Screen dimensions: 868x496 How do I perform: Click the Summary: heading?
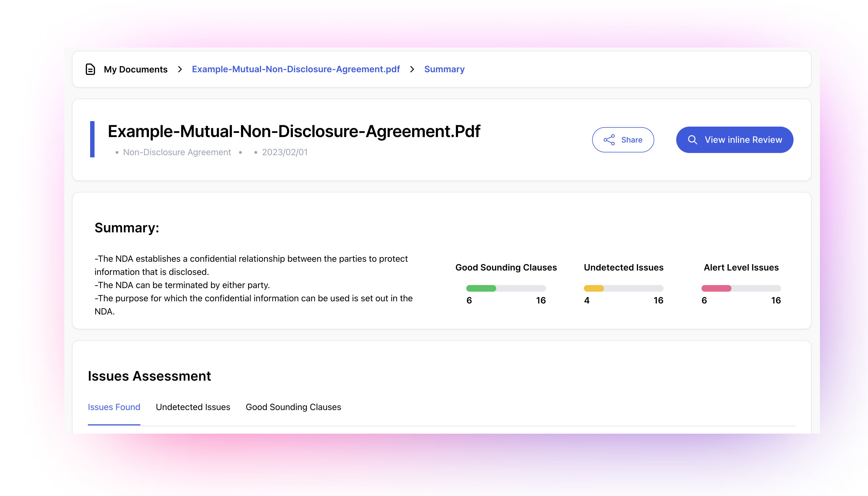pyautogui.click(x=127, y=228)
